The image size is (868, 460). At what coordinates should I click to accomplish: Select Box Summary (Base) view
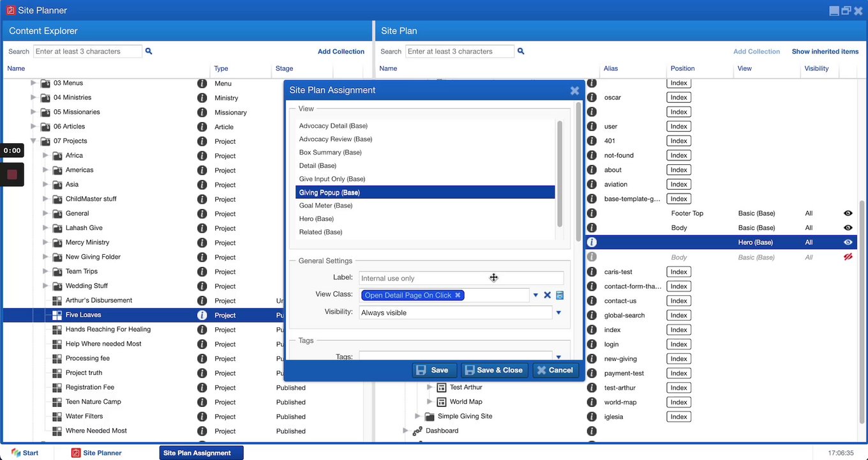tap(425, 153)
